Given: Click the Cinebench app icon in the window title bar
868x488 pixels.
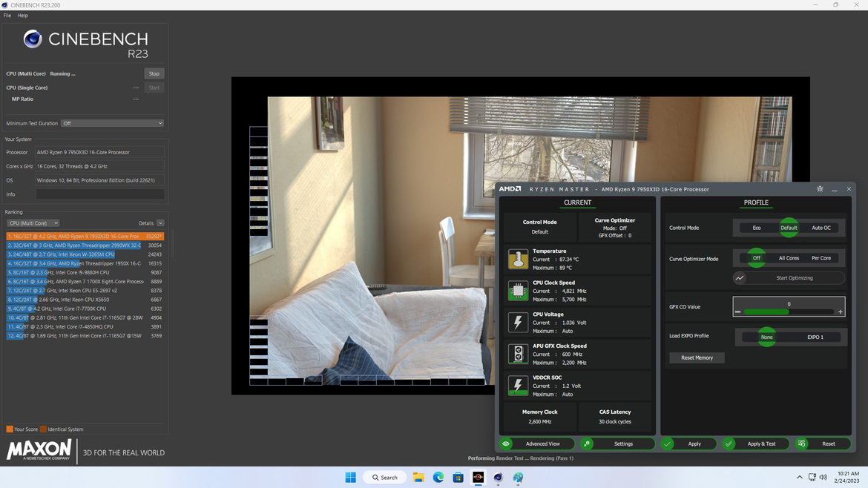Looking at the screenshot, I should coord(4,5).
